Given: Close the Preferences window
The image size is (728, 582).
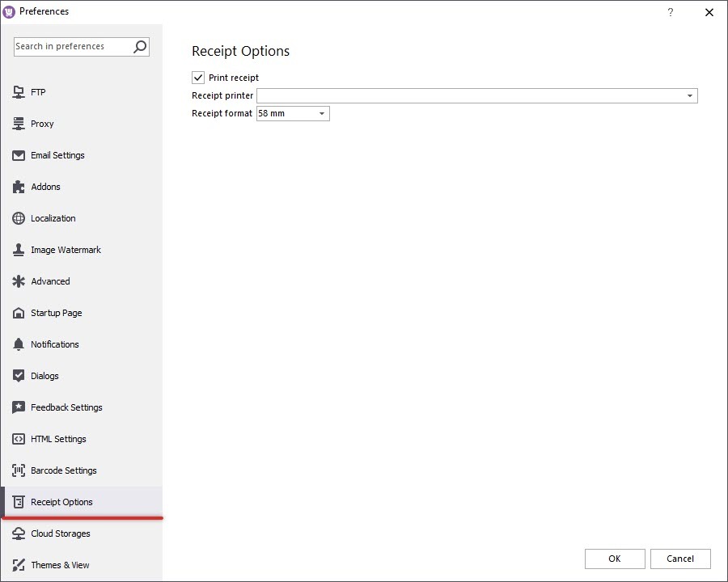Looking at the screenshot, I should click(709, 13).
